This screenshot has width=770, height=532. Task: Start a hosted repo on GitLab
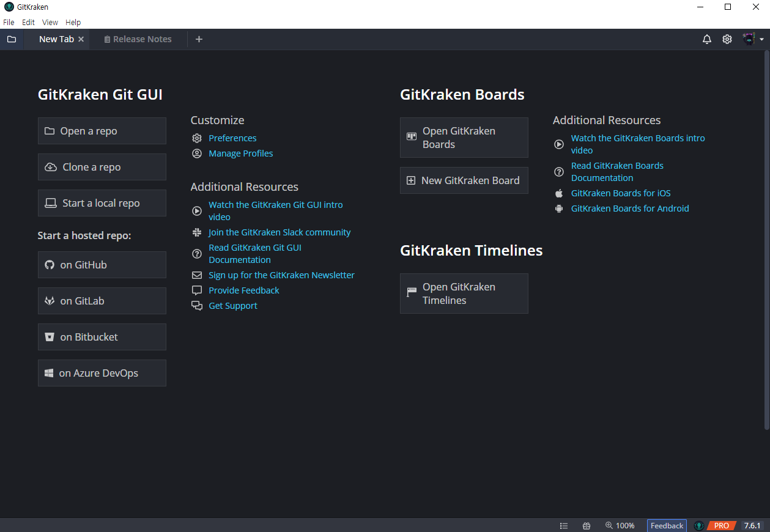[x=102, y=301]
